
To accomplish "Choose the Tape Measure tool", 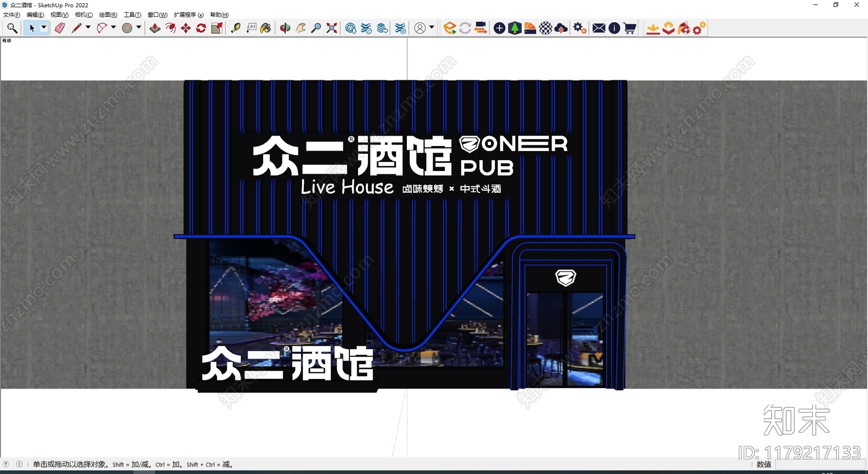I will (236, 28).
